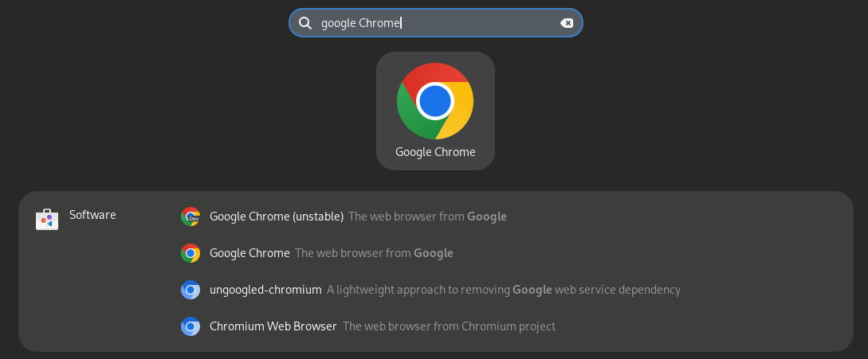Select Google Chrome (unstable) result title
Image resolution: width=868 pixels, height=359 pixels.
[x=277, y=217]
